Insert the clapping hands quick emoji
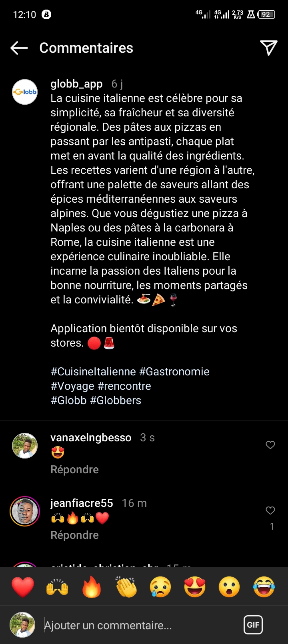This screenshot has width=288, height=644. tap(126, 586)
